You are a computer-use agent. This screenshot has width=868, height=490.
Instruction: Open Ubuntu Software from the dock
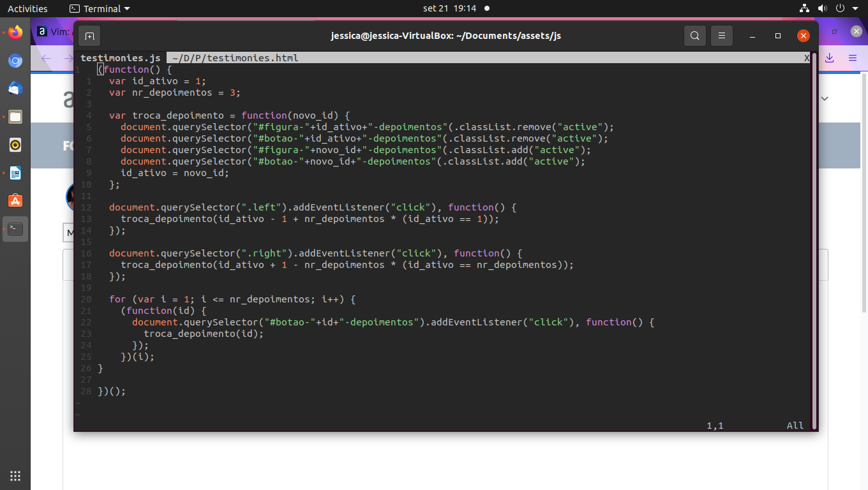pyautogui.click(x=15, y=201)
